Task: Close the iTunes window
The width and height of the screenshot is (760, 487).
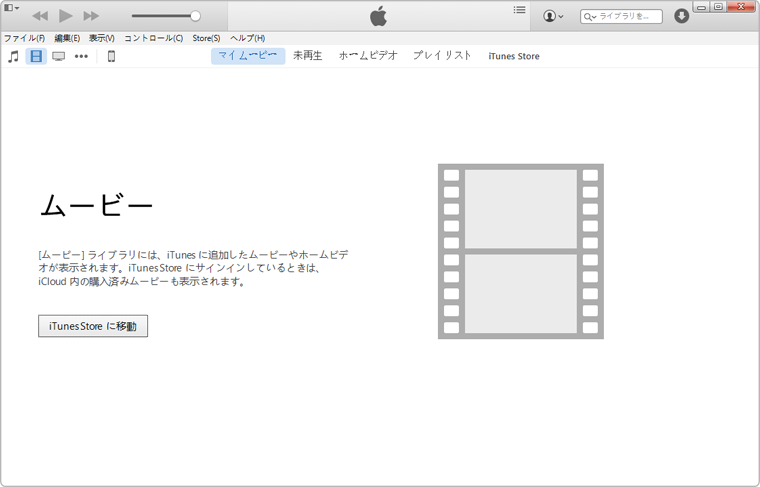Action: click(x=741, y=7)
